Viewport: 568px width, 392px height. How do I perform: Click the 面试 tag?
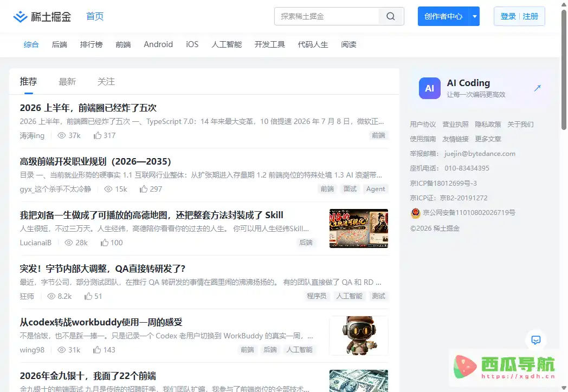350,189
